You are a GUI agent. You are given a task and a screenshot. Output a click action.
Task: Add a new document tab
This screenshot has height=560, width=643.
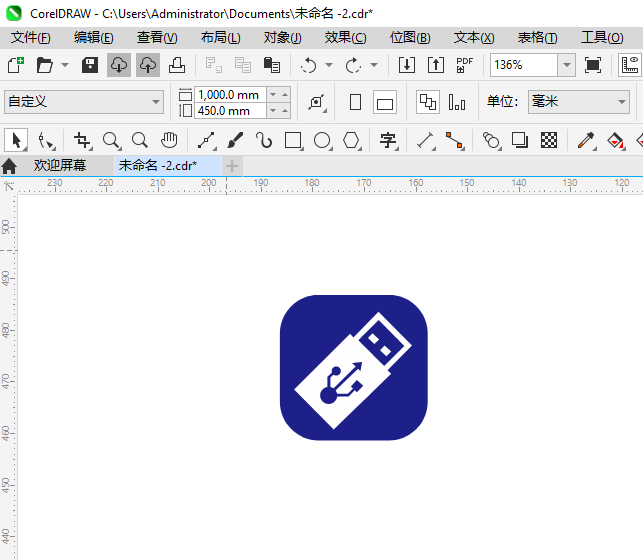(x=232, y=166)
